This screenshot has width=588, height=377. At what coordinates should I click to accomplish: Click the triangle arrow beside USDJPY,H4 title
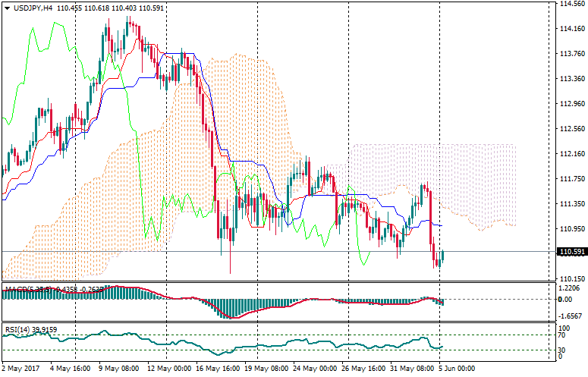point(7,7)
